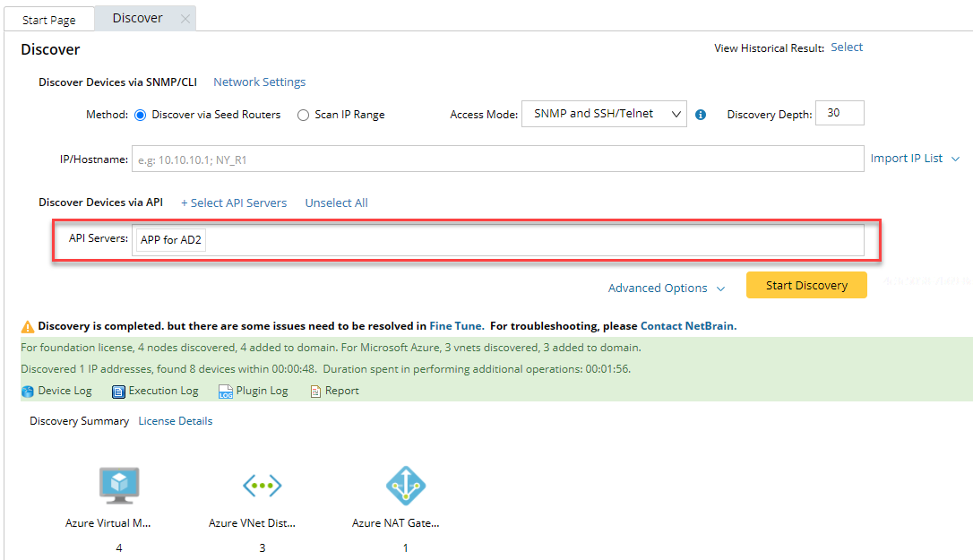Select the Discover via Seed Routers option

(x=140, y=114)
